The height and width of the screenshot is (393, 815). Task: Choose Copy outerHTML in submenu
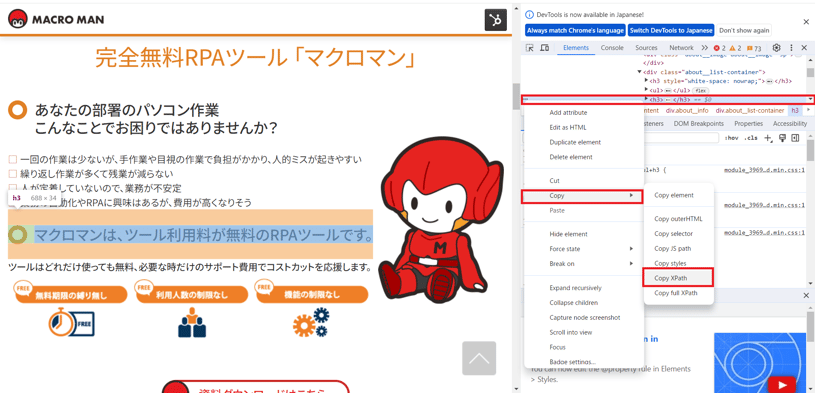coord(679,219)
